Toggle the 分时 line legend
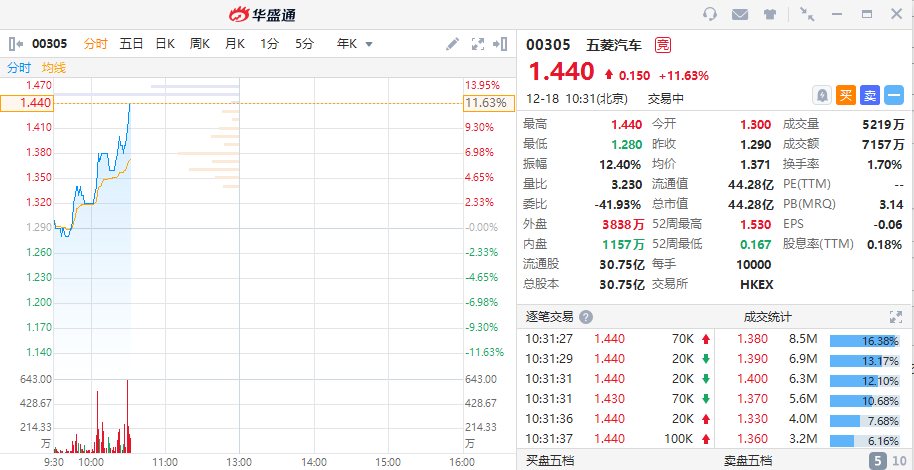The height and width of the screenshot is (470, 914). [19, 68]
